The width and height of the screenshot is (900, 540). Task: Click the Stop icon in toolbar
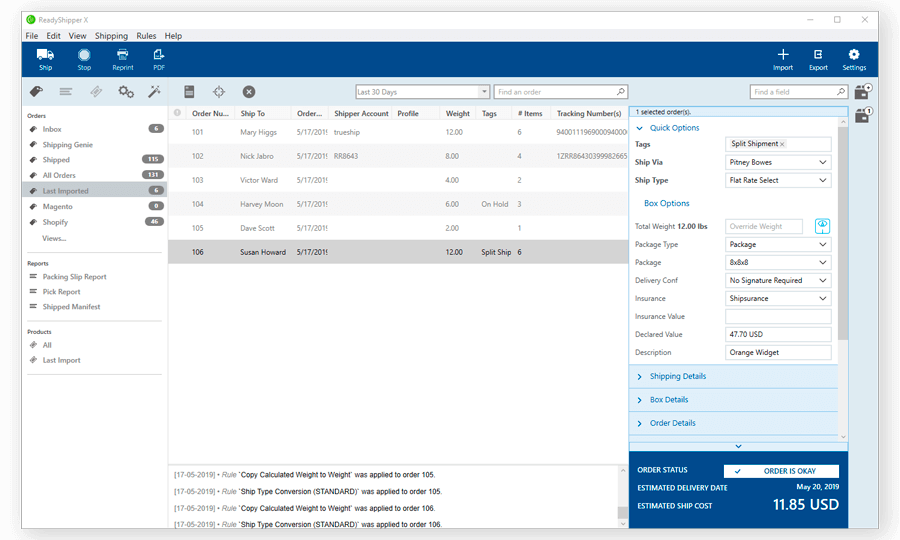[x=84, y=55]
